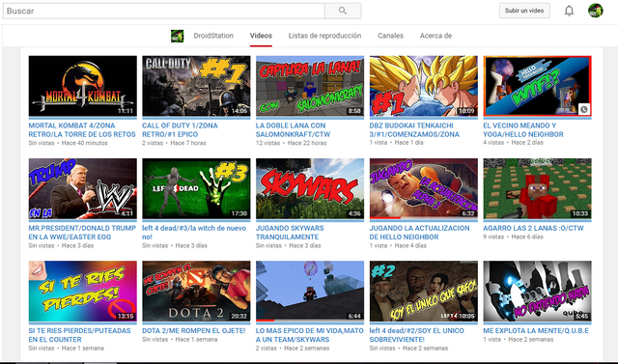Open the notifications bell
This screenshot has height=364, width=618.
click(x=569, y=11)
